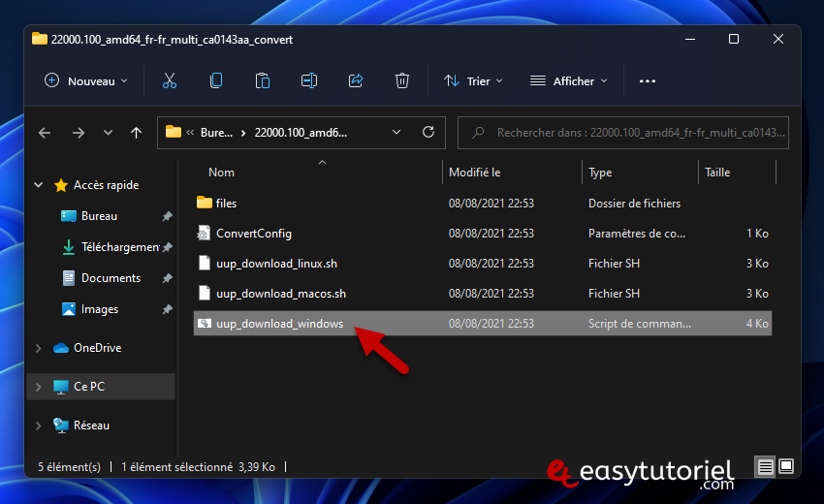Open OneDrive in the sidebar

click(x=97, y=348)
